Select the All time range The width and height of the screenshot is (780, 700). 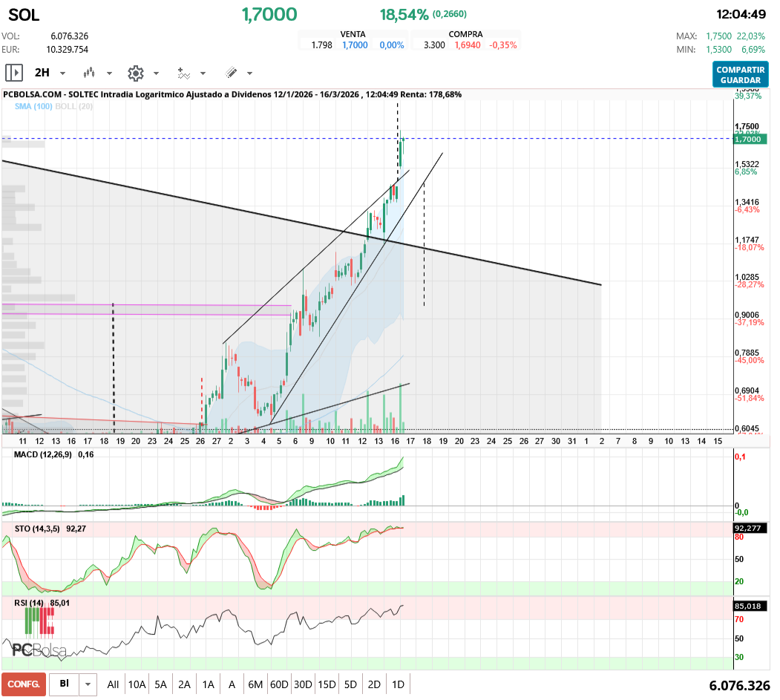tap(113, 684)
